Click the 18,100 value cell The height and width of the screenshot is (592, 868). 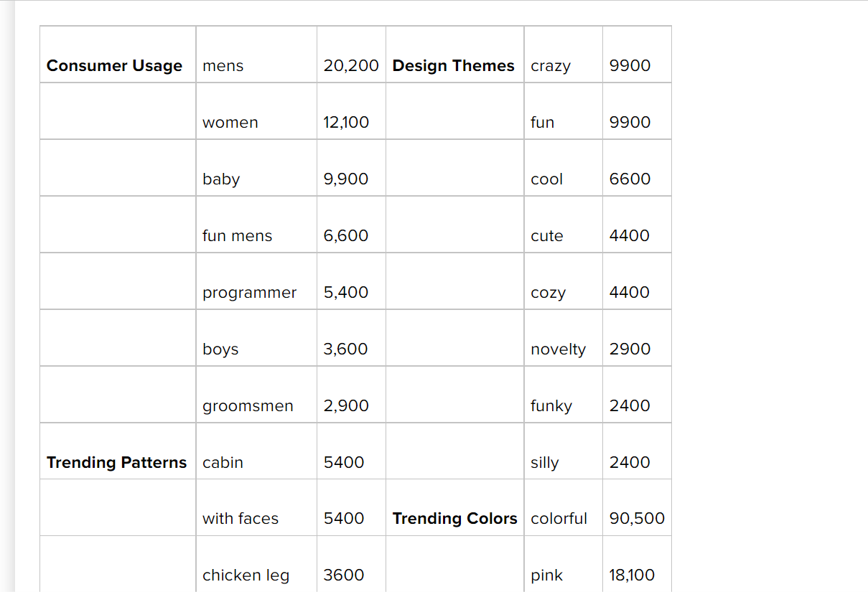tap(637, 564)
